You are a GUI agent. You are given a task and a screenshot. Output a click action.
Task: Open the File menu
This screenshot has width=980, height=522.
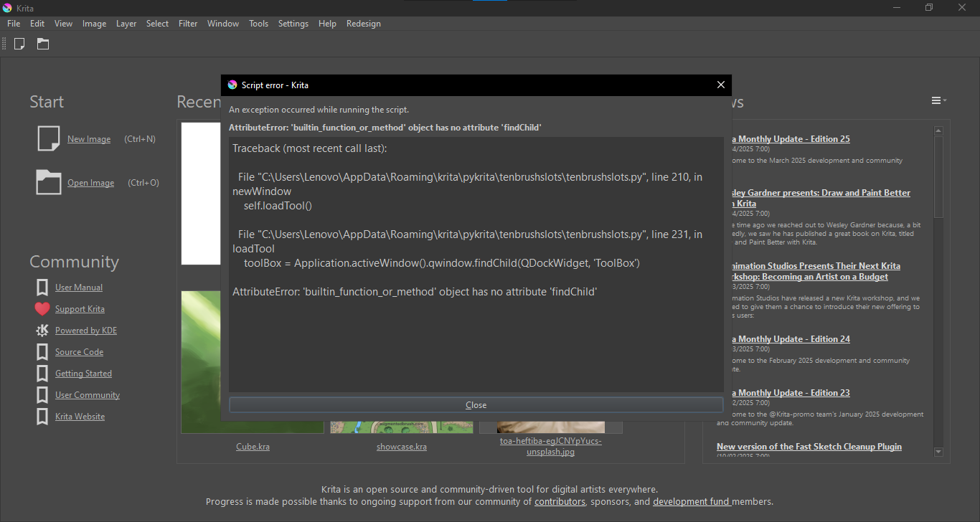[x=14, y=24]
